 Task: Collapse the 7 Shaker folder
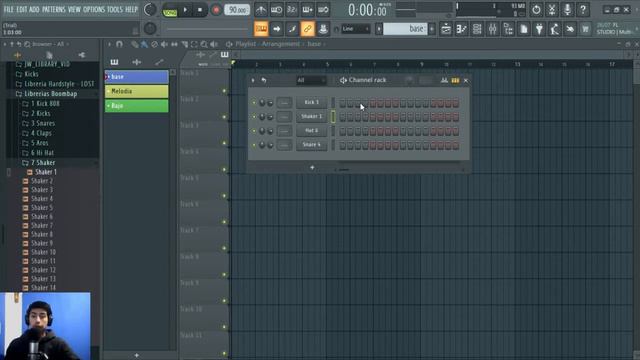(43, 162)
